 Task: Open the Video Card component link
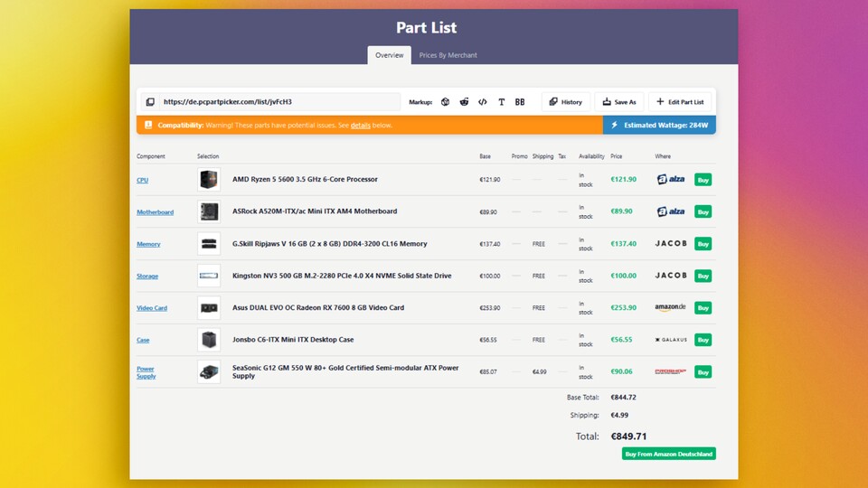pos(152,308)
